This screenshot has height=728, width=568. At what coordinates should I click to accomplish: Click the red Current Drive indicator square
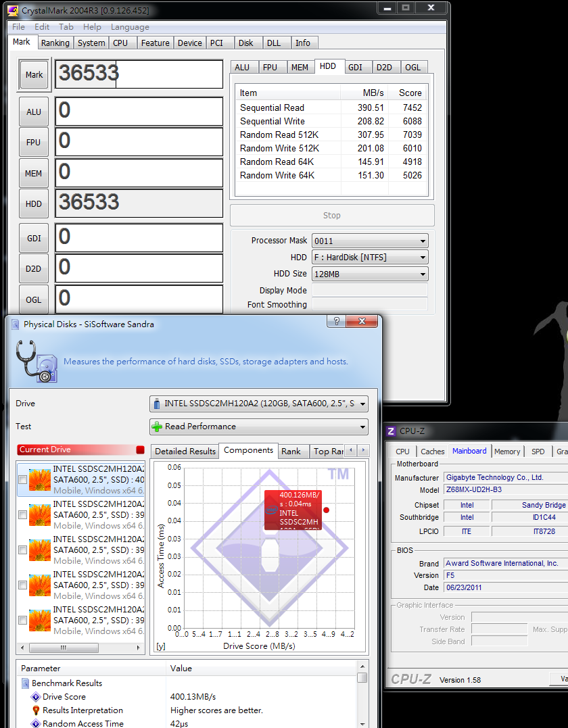tap(140, 450)
